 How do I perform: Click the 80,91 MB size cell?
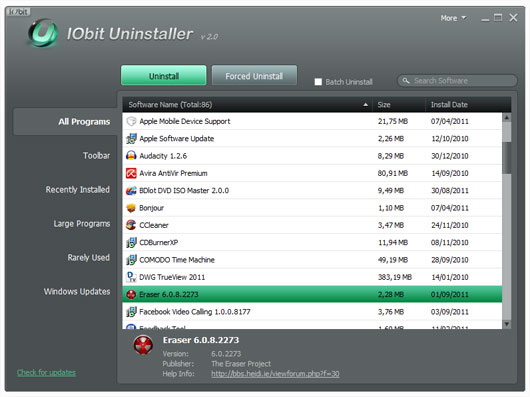coord(393,173)
